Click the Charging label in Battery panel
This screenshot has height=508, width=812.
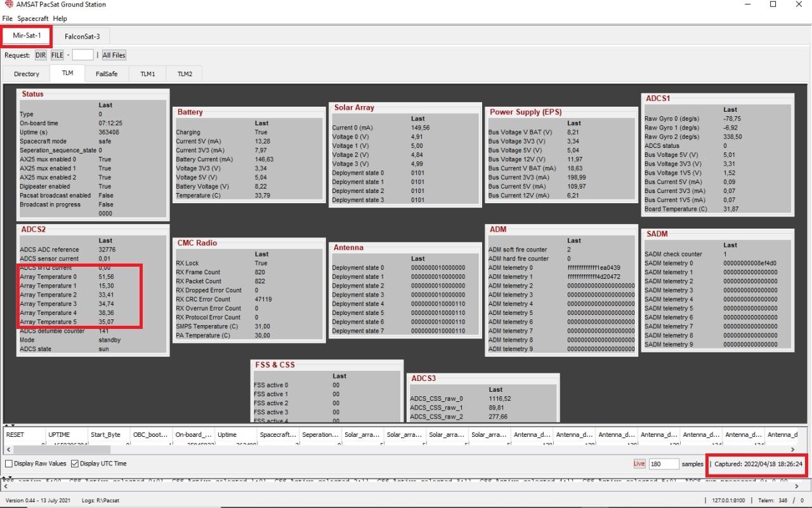pos(188,132)
